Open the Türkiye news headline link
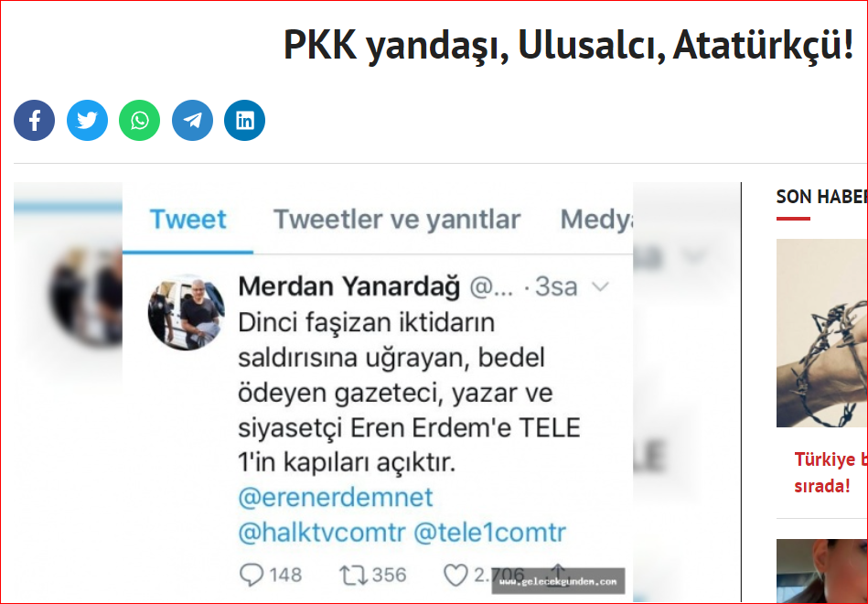The height and width of the screenshot is (604, 868). (830, 472)
